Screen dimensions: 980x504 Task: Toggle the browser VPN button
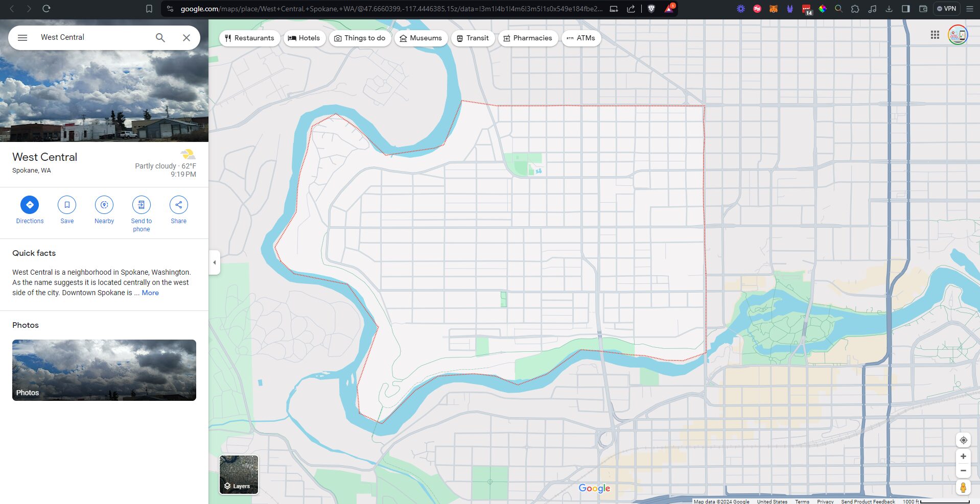tap(946, 9)
